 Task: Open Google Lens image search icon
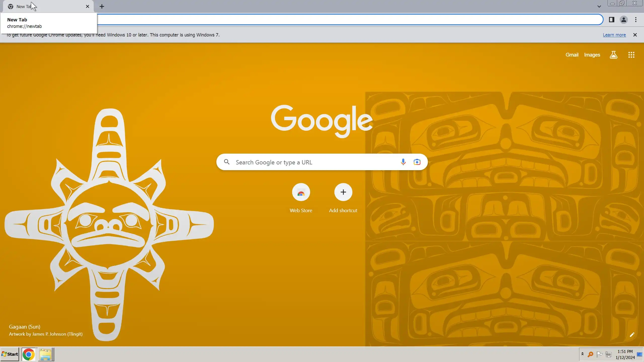tap(417, 162)
